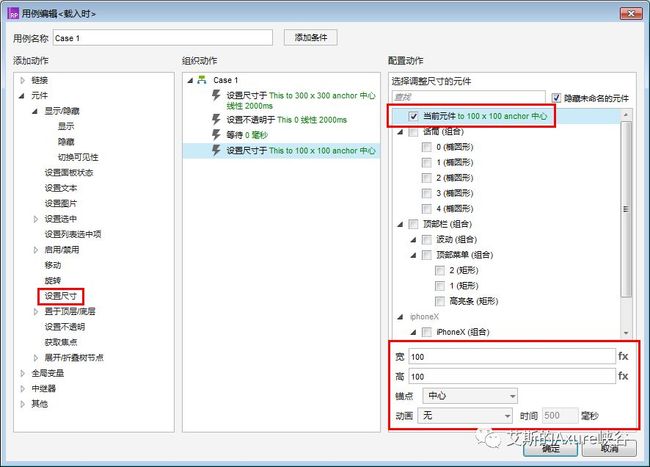
Task: Close the 用例编辑 dialog
Action: [x=631, y=13]
